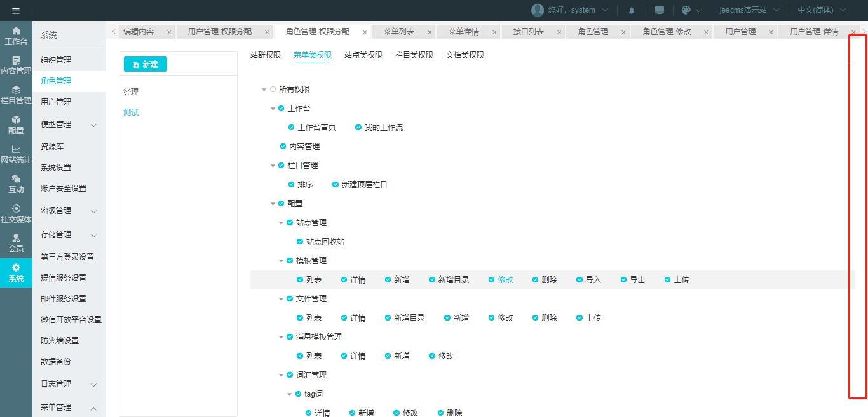Collapse the 模板管理 tree node
This screenshot has width=868, height=417.
[x=281, y=261]
